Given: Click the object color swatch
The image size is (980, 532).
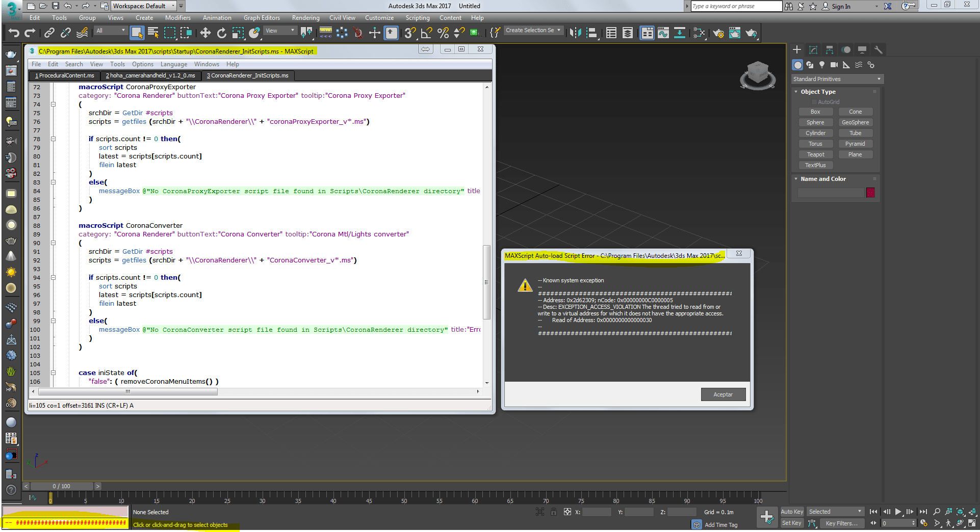Looking at the screenshot, I should pyautogui.click(x=870, y=193).
